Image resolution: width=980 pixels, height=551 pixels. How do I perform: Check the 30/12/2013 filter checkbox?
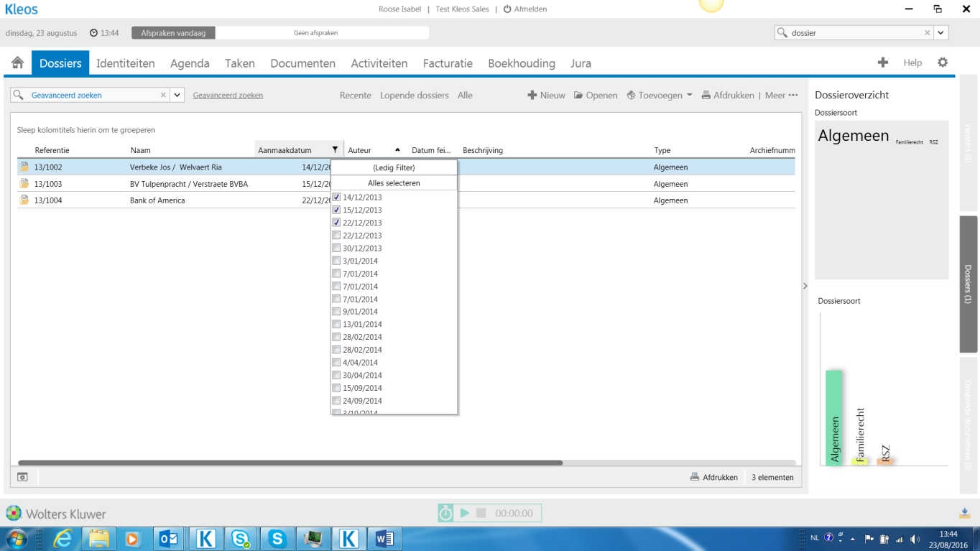coord(336,248)
